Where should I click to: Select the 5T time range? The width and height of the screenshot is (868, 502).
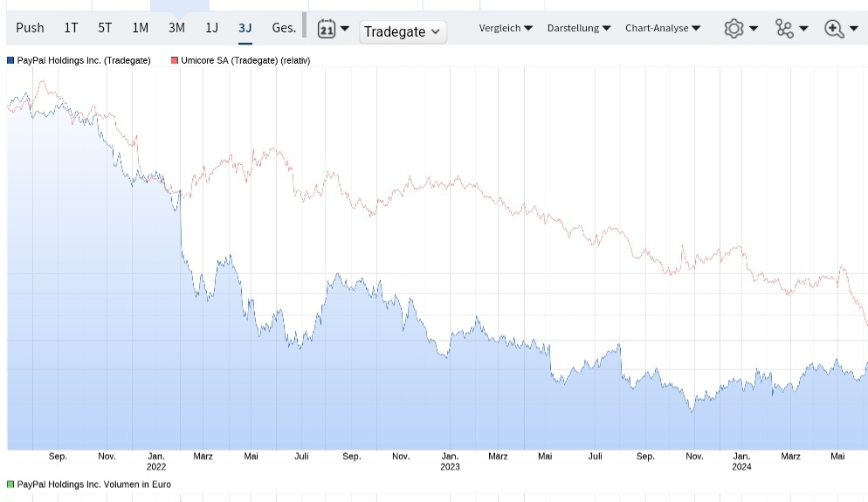tap(105, 28)
